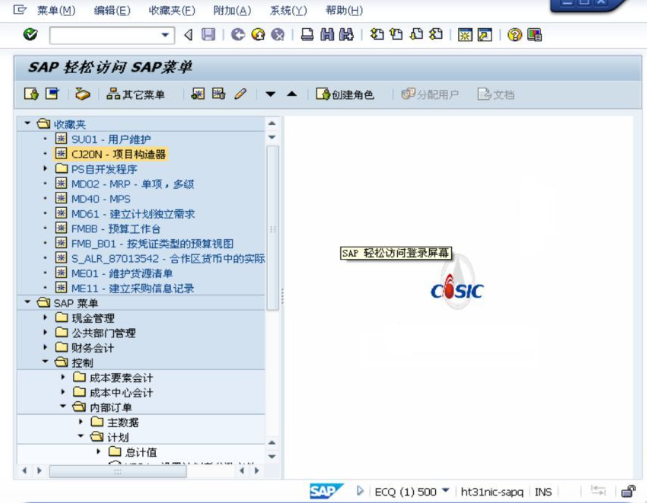Click the 分配用户 button
This screenshot has width=647, height=503.
click(430, 94)
